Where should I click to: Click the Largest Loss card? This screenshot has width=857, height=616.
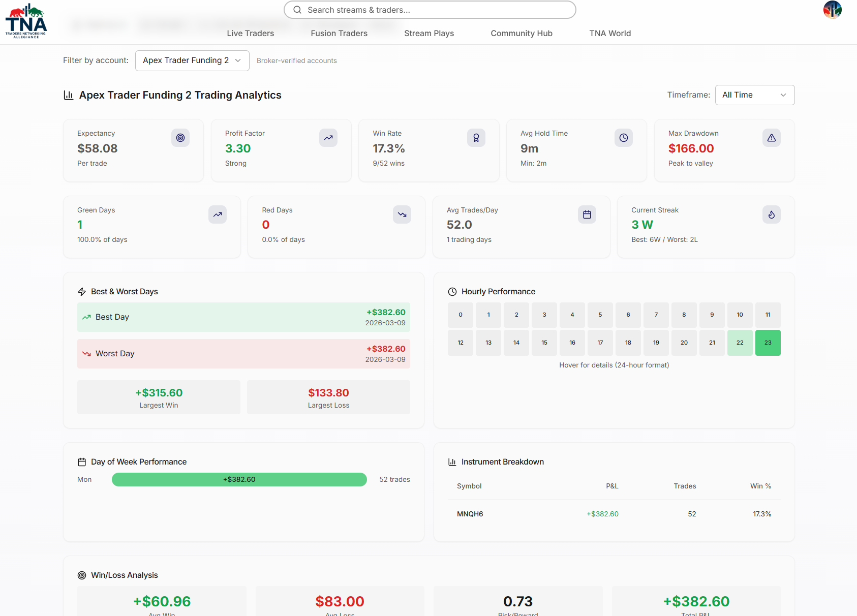(328, 397)
